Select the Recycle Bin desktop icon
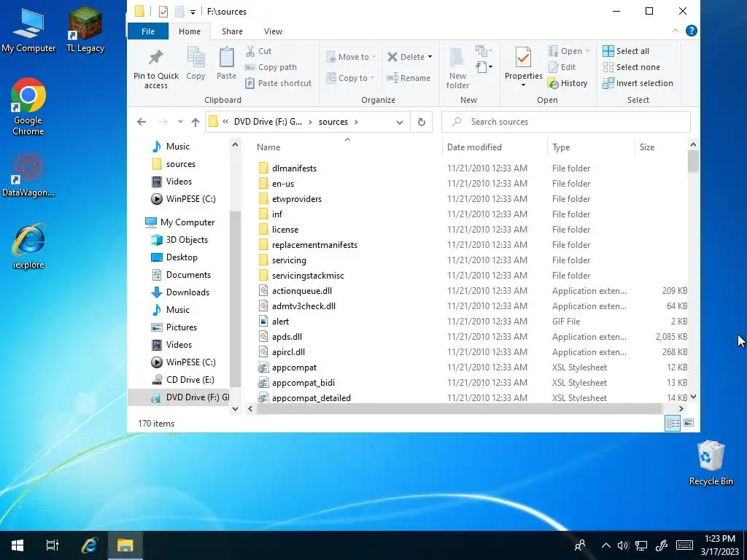The width and height of the screenshot is (747, 560). coord(711,462)
